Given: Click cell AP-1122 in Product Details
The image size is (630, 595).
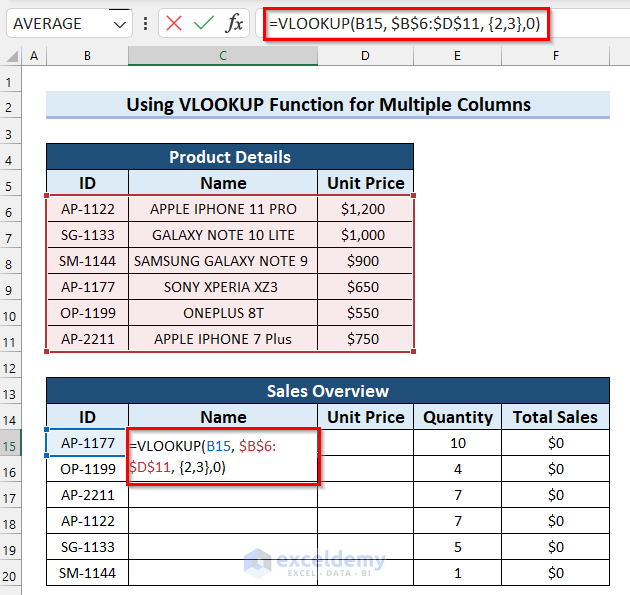Looking at the screenshot, I should 88,209.
